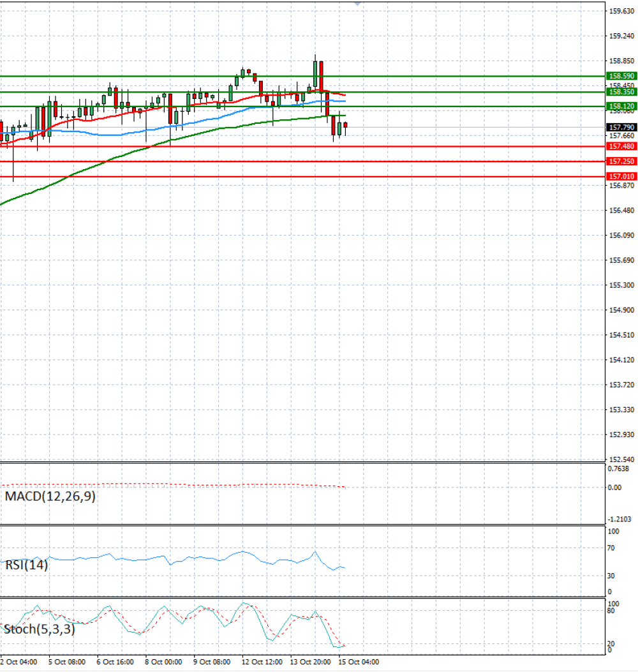Image resolution: width=638 pixels, height=672 pixels.
Task: Click the 153.330 price scale value
Action: [x=621, y=410]
